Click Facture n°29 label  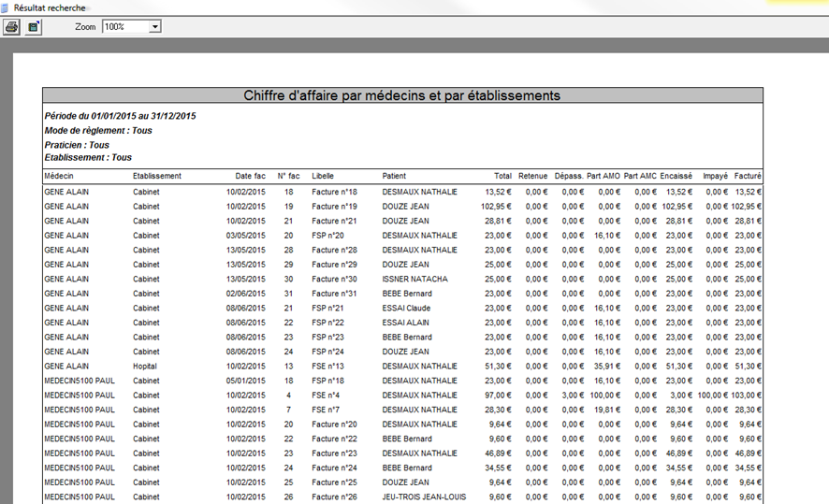point(334,265)
